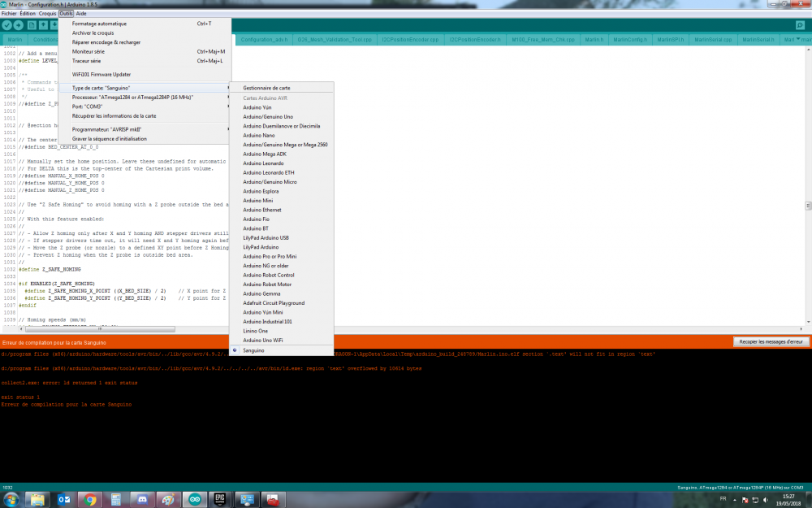Screen dimensions: 812x508
Task: Select the Arduino Pro or Pro Mini board
Action: click(281, 257)
